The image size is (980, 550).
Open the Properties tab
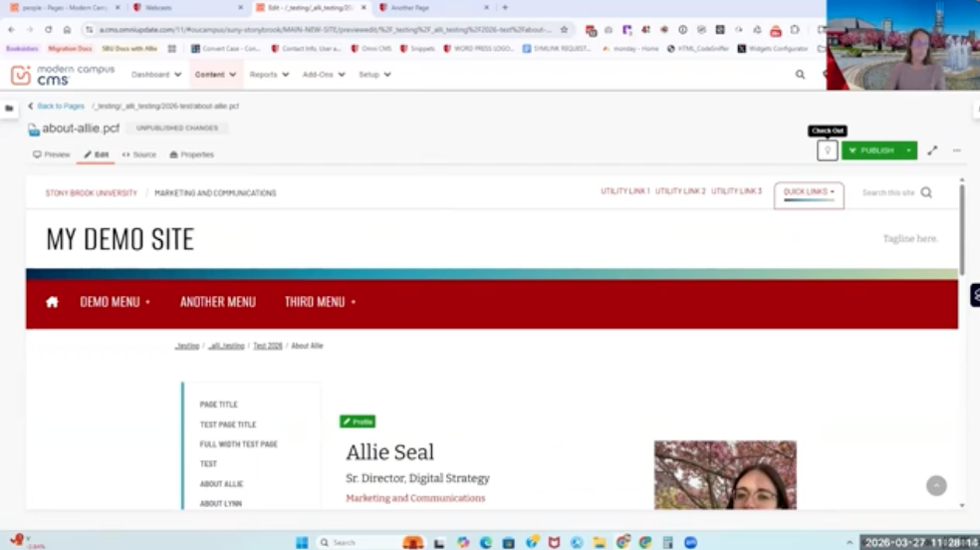point(192,154)
